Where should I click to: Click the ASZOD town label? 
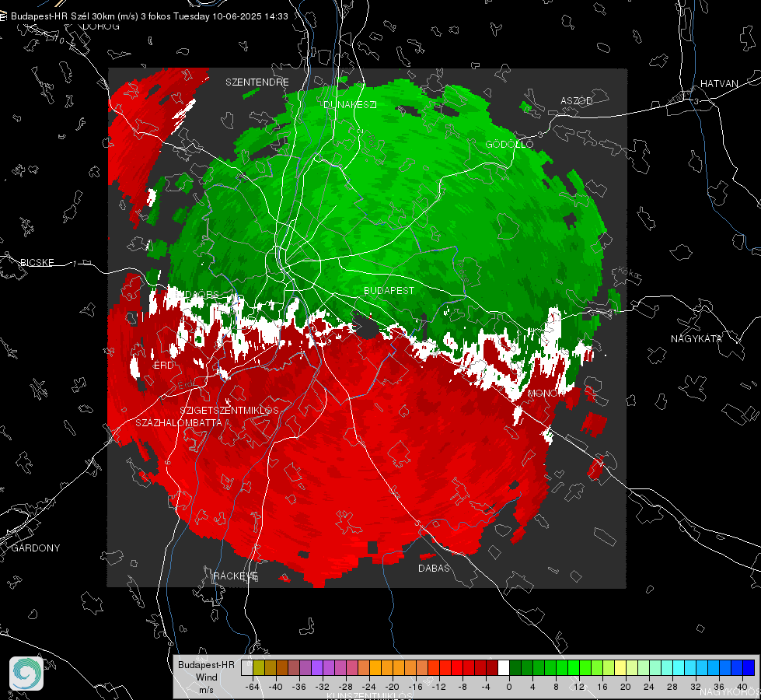click(577, 100)
